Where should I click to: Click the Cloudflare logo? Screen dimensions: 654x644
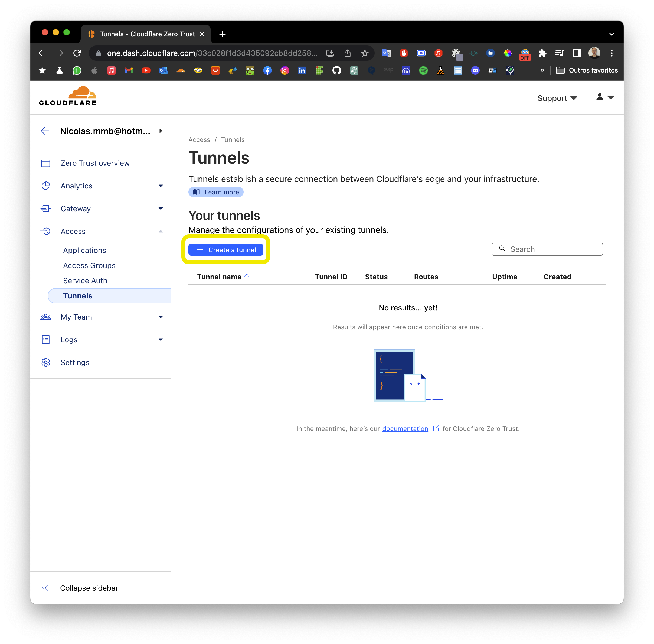coord(68,96)
